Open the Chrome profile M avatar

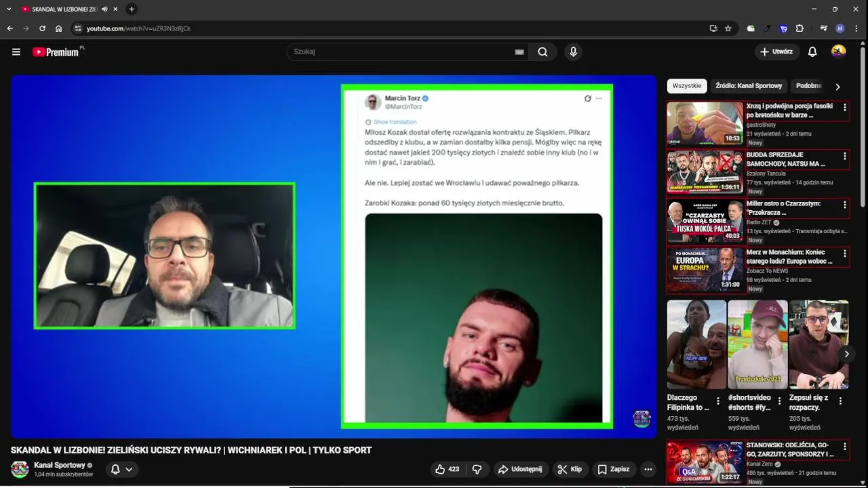coord(840,28)
